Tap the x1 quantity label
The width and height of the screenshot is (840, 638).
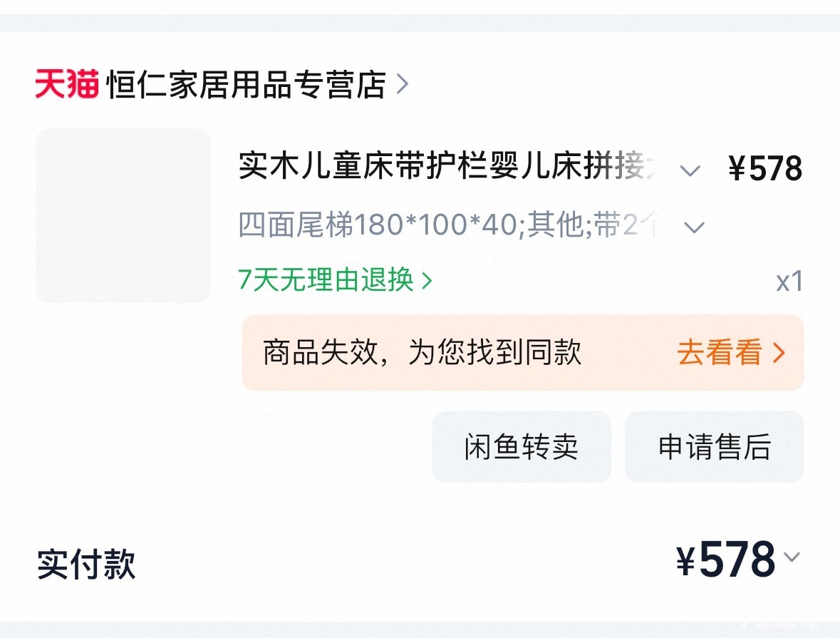(x=789, y=282)
